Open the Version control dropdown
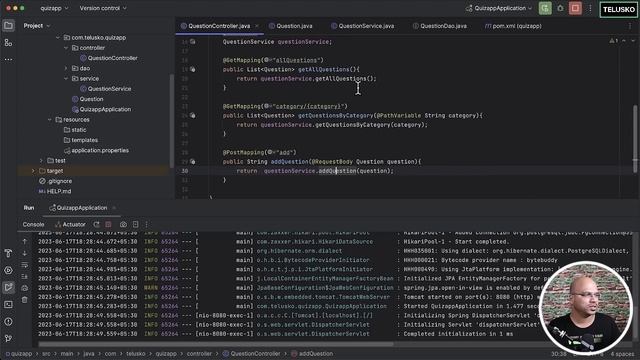Viewport: 640px width, 360px height. [103, 8]
